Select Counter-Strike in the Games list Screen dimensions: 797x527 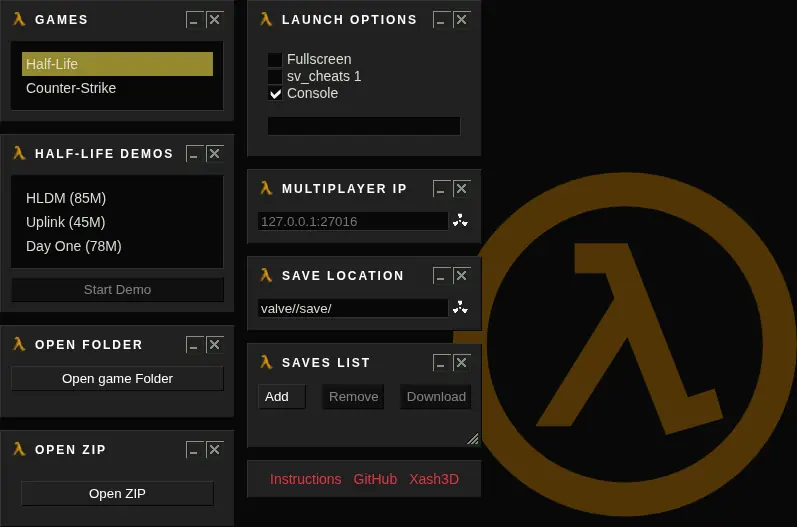coord(117,88)
